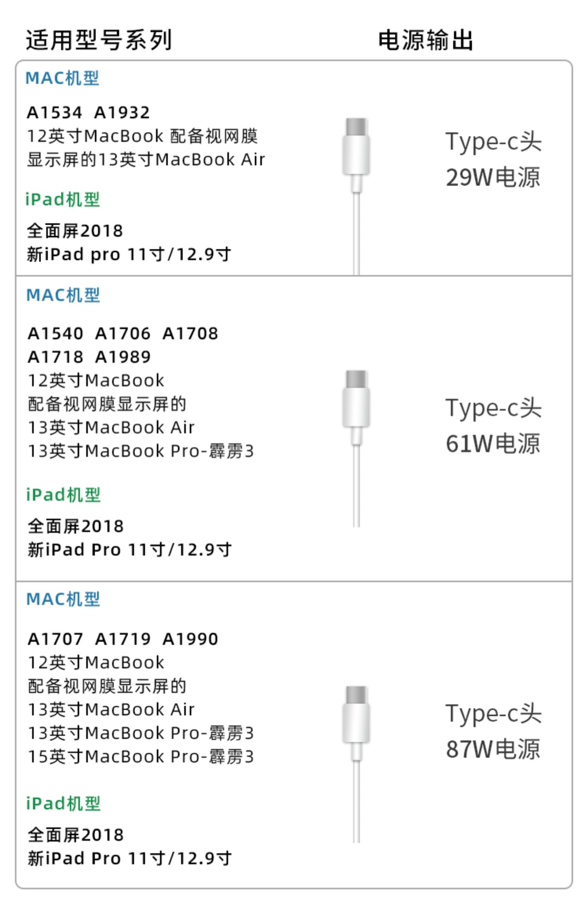
Task: Select the 适用型号系列 header
Action: 99,40
